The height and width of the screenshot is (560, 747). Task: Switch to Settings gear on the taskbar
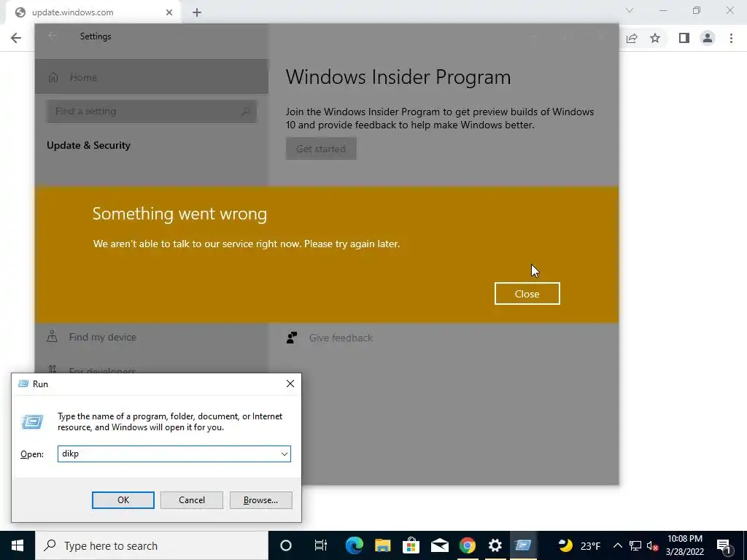495,545
